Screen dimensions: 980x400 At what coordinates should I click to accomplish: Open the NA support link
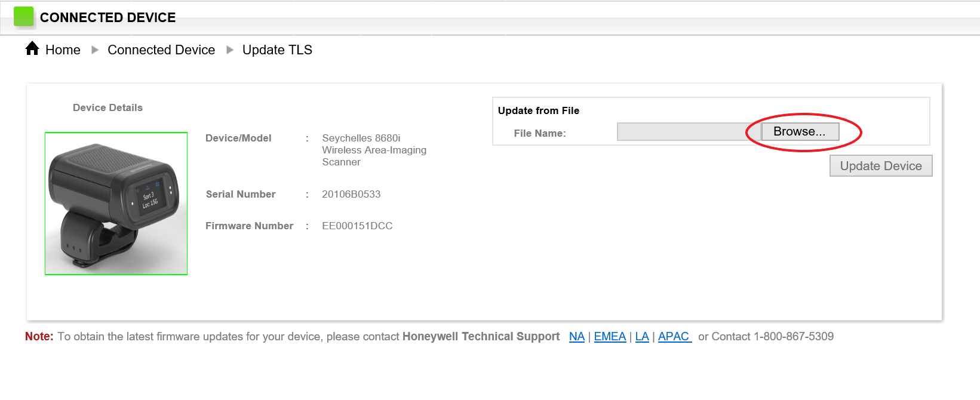pos(577,337)
